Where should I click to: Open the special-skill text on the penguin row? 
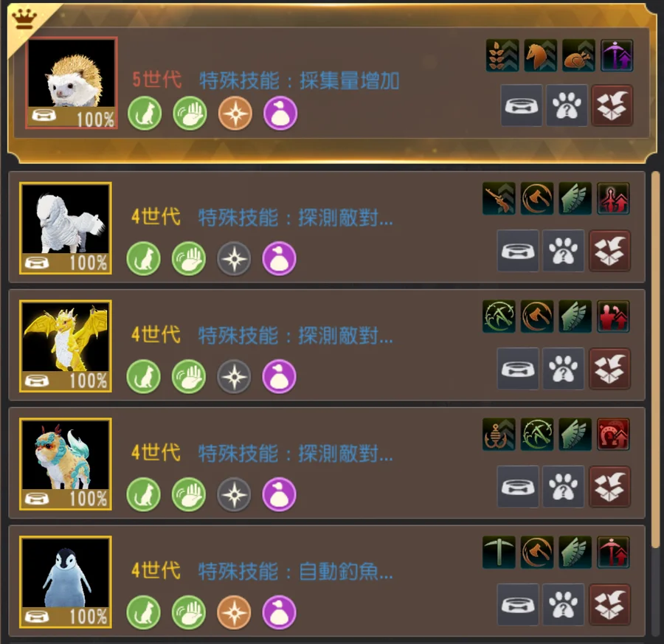click(296, 571)
